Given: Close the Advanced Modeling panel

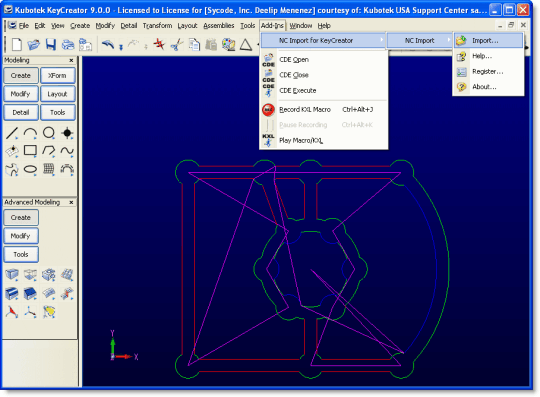Looking at the screenshot, I should pos(71,202).
